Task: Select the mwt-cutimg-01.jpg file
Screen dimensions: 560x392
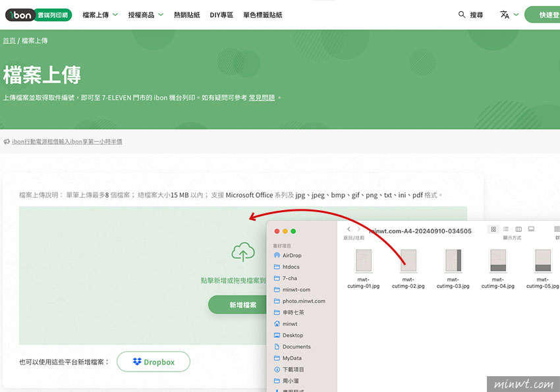Action: [x=364, y=269]
